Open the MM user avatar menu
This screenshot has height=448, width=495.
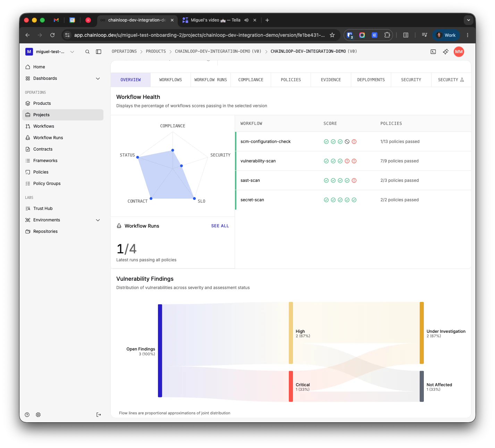(x=459, y=52)
